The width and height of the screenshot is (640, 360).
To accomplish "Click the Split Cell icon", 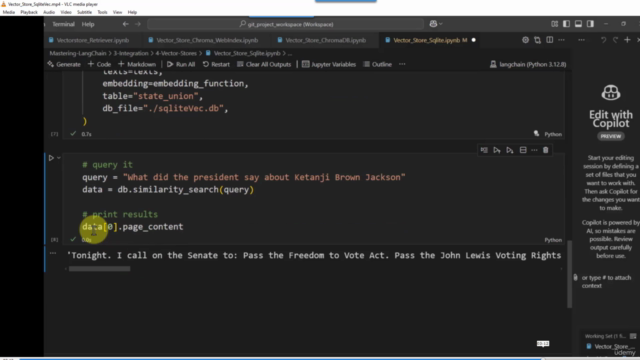I will coord(523,150).
